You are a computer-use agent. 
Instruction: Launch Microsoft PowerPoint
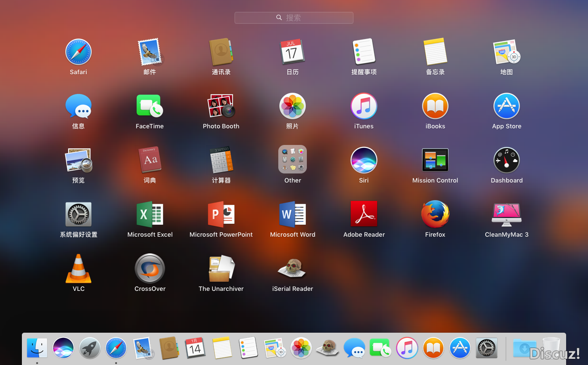pos(221,214)
